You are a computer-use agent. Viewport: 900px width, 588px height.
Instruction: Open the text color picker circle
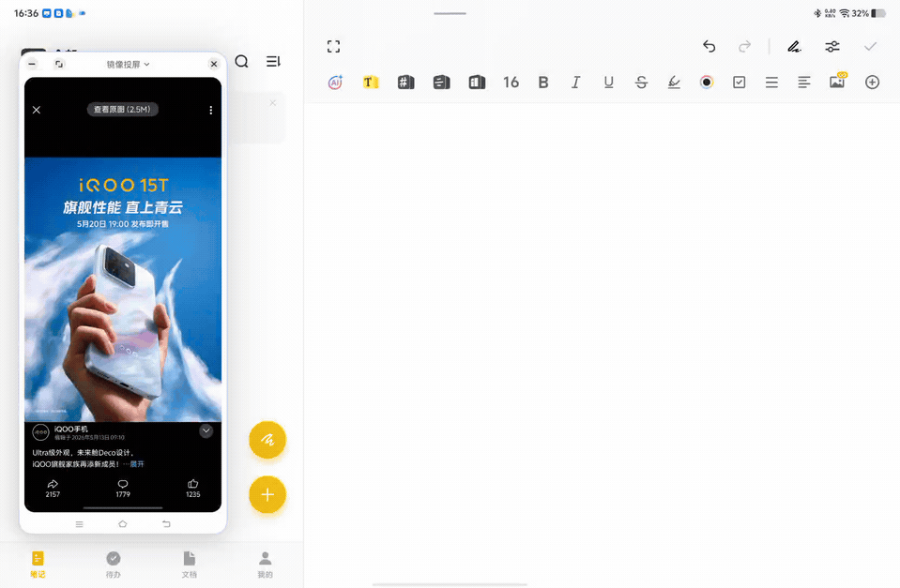707,82
